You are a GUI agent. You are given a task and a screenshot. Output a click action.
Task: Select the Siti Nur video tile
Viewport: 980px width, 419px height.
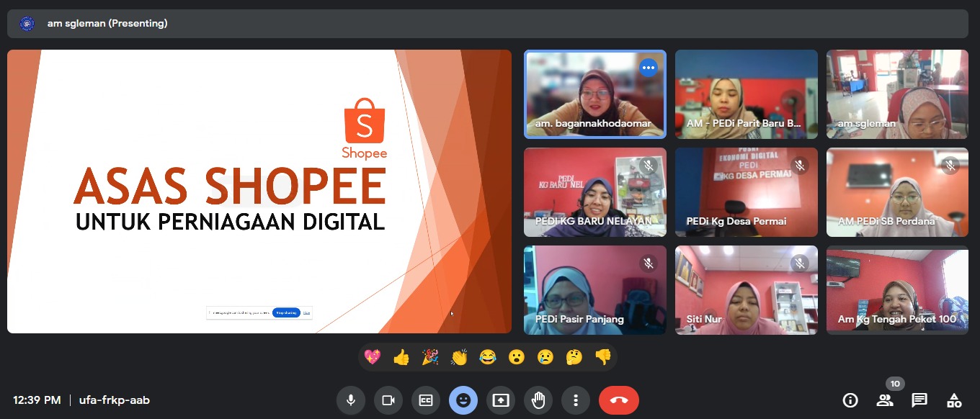tap(746, 290)
